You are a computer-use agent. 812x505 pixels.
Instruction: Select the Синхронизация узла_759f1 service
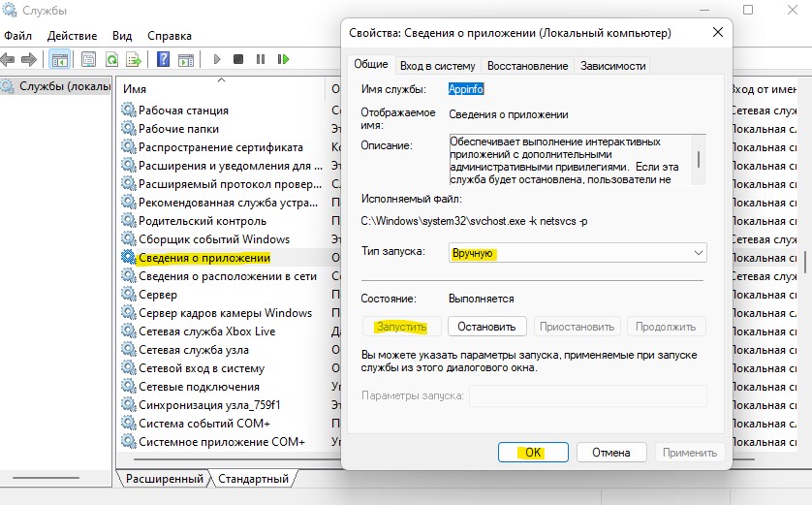(x=209, y=404)
